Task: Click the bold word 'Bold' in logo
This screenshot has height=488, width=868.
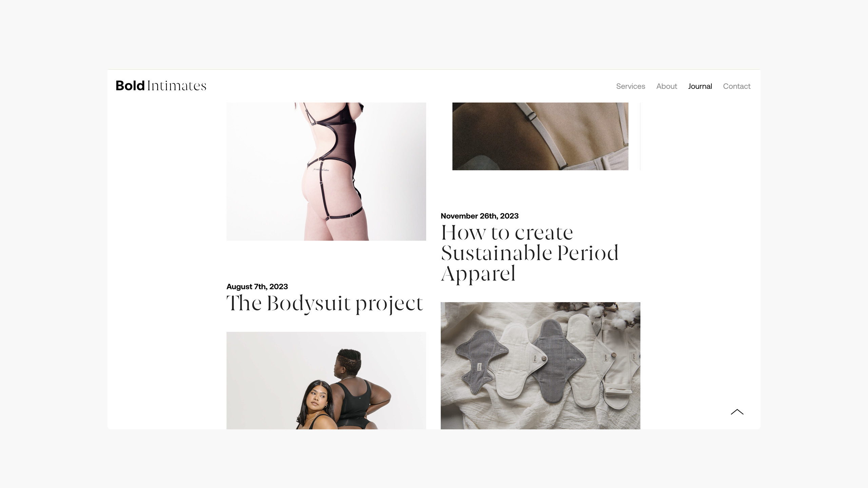Action: coord(130,86)
